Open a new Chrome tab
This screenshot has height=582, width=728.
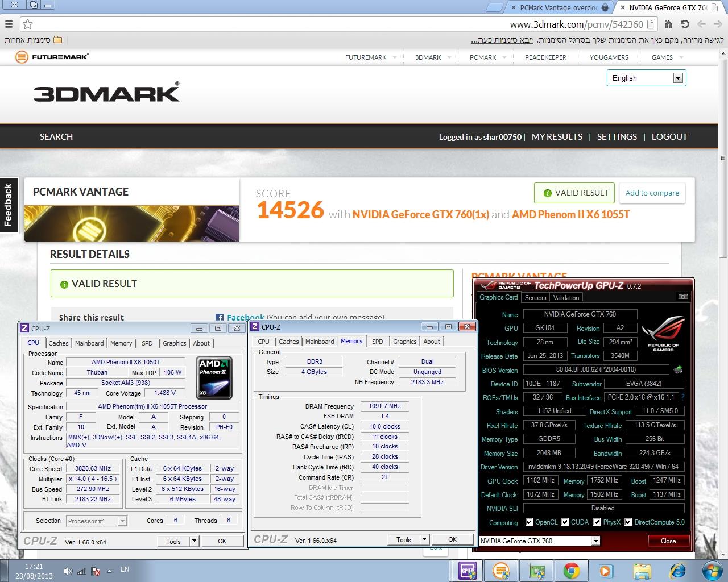[495, 7]
